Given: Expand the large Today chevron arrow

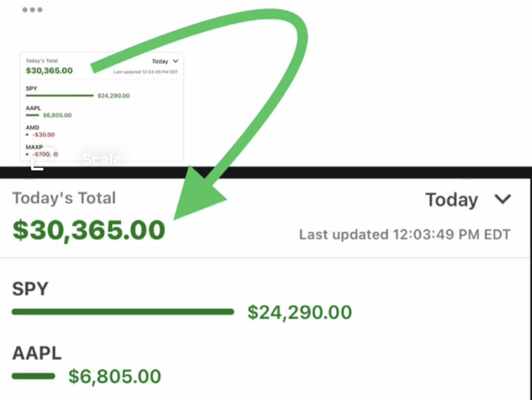Looking at the screenshot, I should point(502,199).
